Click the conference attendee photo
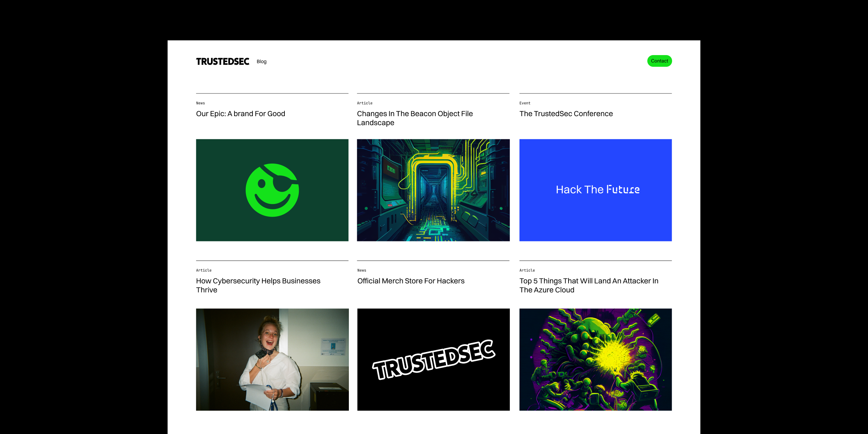The image size is (868, 434). [272, 359]
